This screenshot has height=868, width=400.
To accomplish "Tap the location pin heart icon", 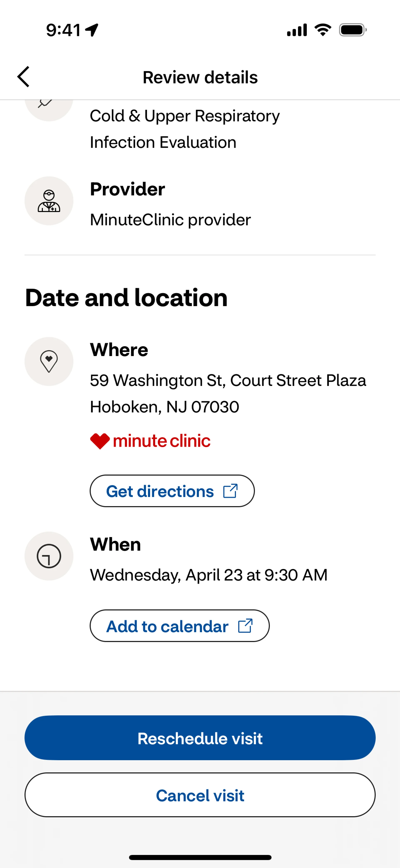I will (49, 361).
